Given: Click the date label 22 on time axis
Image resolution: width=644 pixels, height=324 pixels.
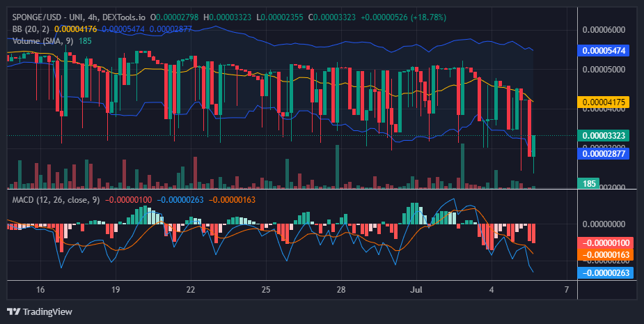Looking at the screenshot, I should (191, 289).
